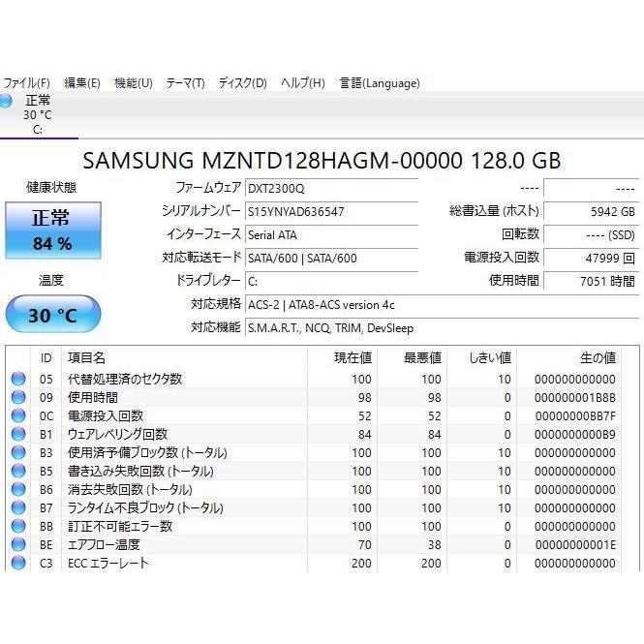Click the status orb for row BE
The height and width of the screenshot is (644, 644).
18,544
